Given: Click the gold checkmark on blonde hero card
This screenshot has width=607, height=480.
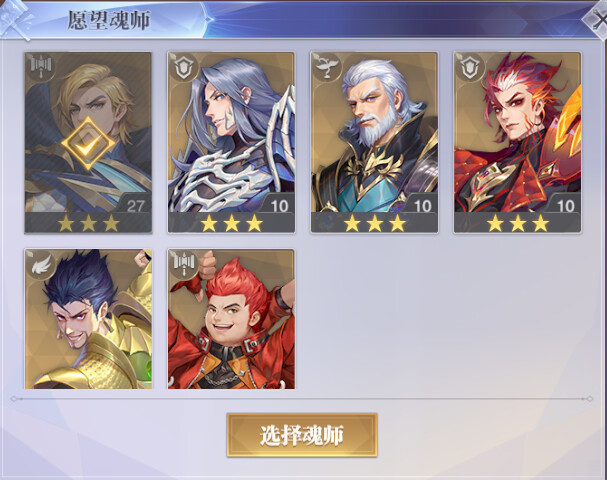Looking at the screenshot, I should (88, 143).
